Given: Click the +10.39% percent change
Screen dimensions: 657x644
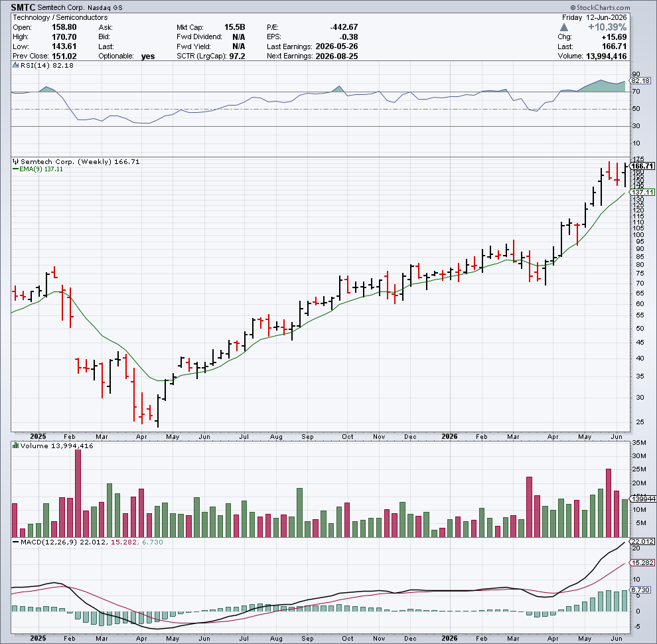Looking at the screenshot, I should 607,27.
